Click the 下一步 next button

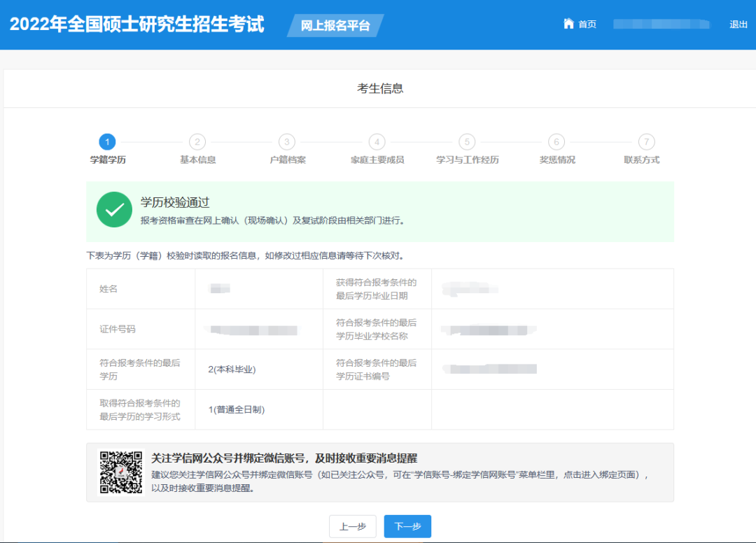[x=407, y=526]
